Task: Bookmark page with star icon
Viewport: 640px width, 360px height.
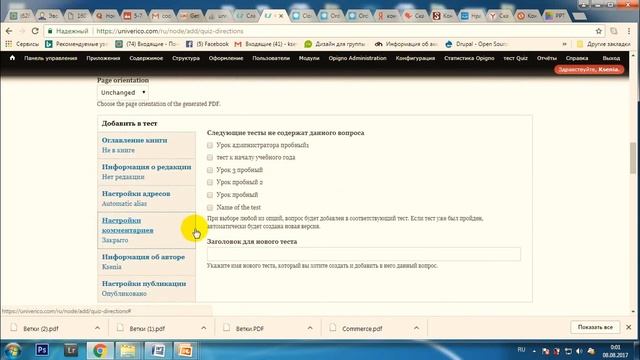Action: click(x=599, y=31)
